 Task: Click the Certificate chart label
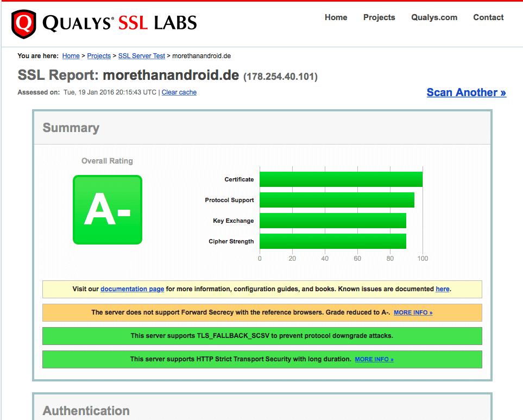tap(239, 179)
